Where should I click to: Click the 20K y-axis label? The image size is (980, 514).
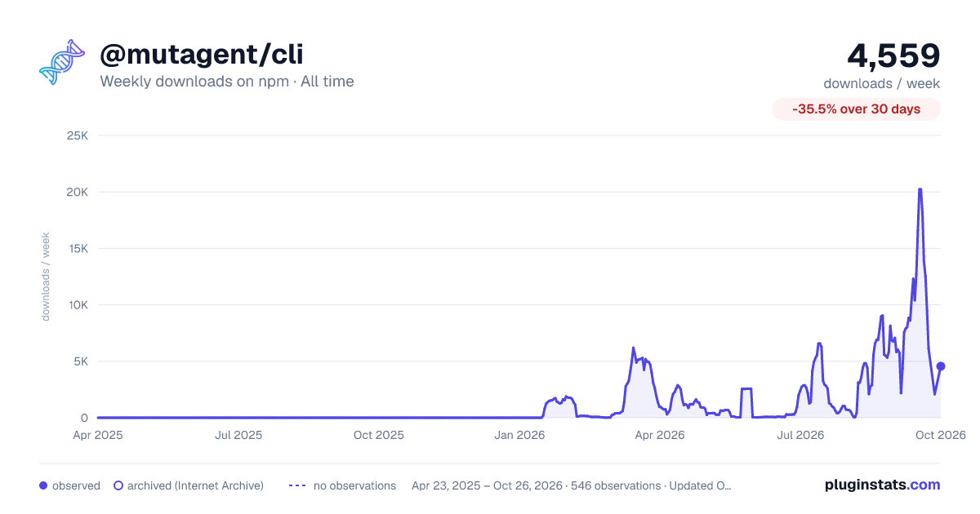(78, 192)
